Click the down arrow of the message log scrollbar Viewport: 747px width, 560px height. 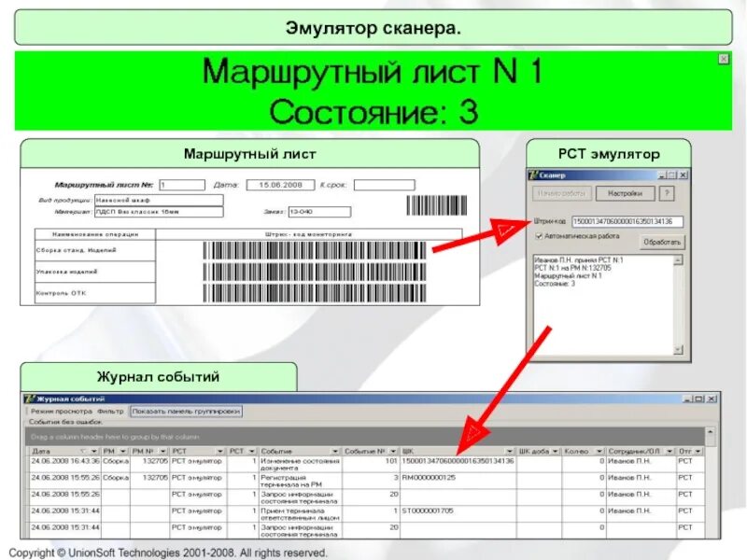click(677, 348)
